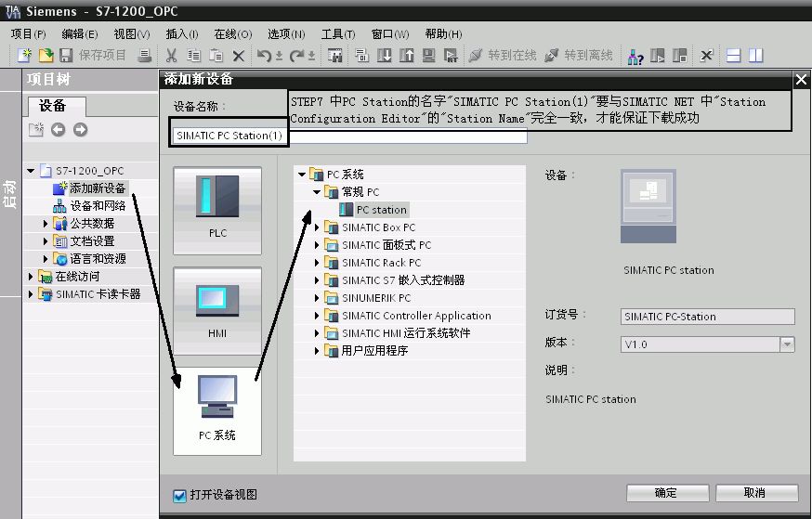Select PC station tree item
The image size is (812, 519).
point(373,210)
